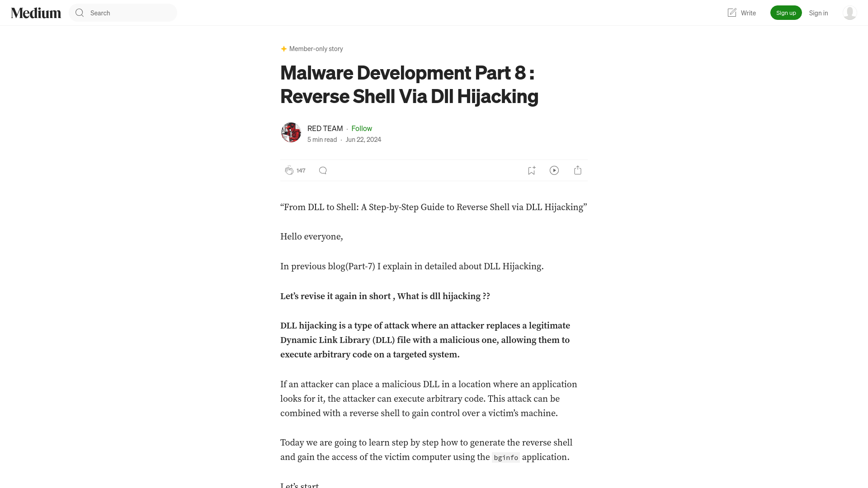Viewport: 868px width, 488px height.
Task: Click the clap/applause icon
Action: (x=289, y=170)
